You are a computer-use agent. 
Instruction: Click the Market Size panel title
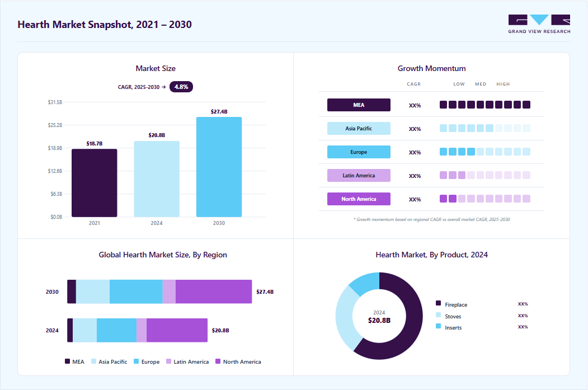click(x=156, y=68)
